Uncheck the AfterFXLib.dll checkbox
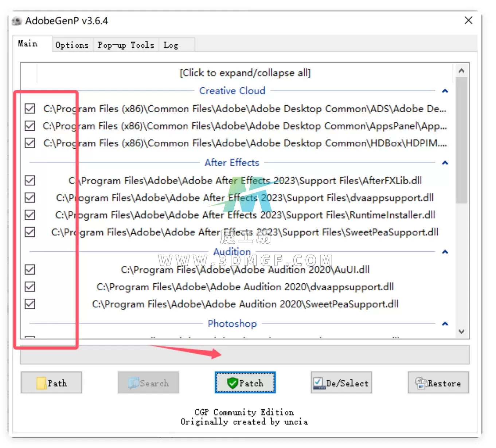The width and height of the screenshot is (496, 448). [30, 181]
